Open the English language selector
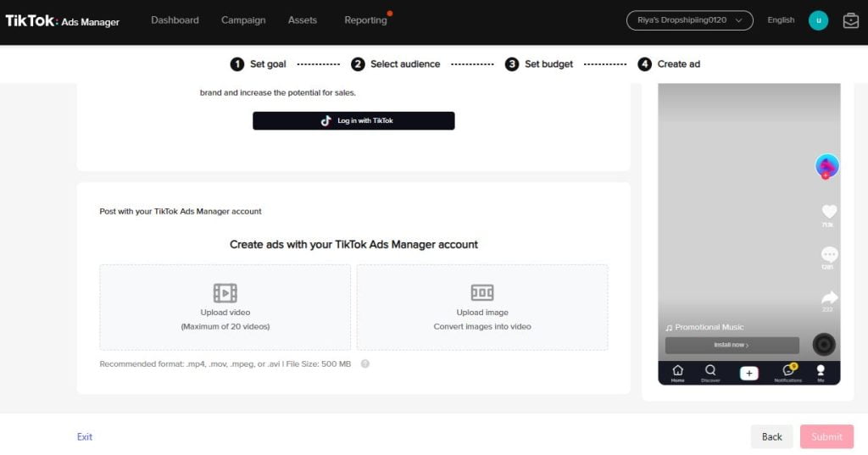Viewport: 868px width, 455px height. pyautogui.click(x=781, y=20)
